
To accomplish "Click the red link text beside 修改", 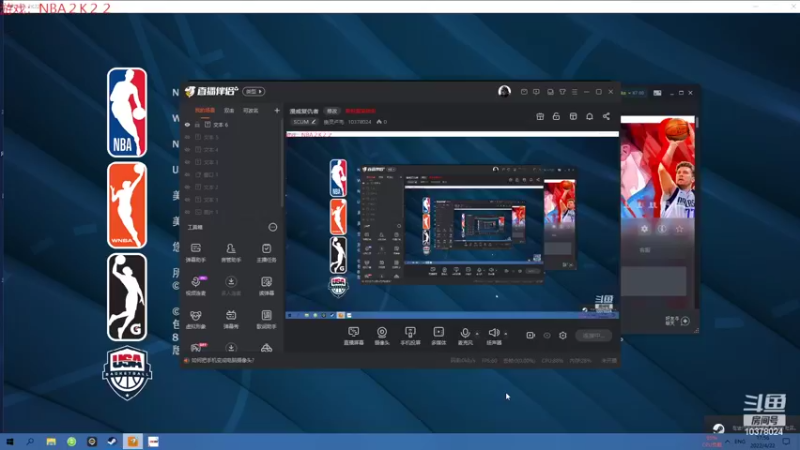I will click(x=360, y=111).
